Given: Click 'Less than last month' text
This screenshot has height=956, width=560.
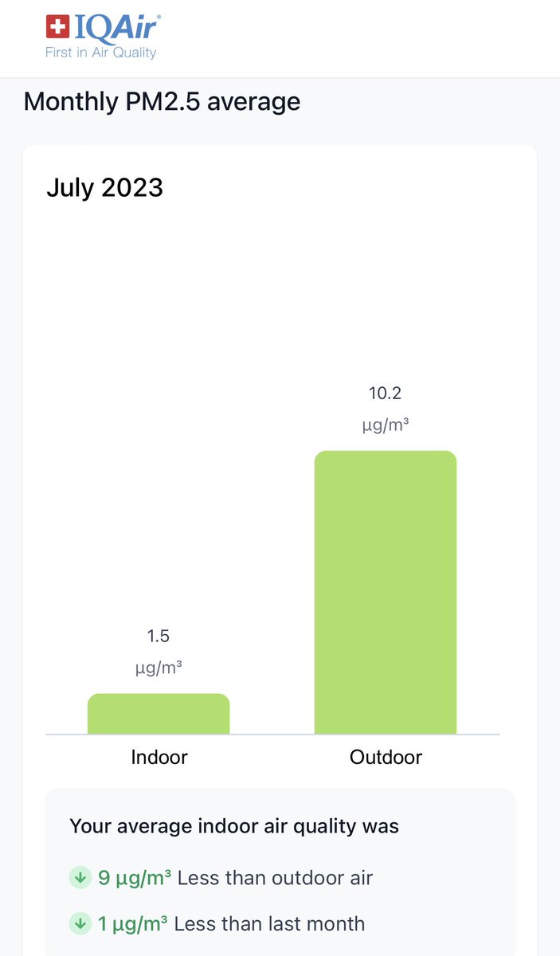Looking at the screenshot, I should coord(269,924).
